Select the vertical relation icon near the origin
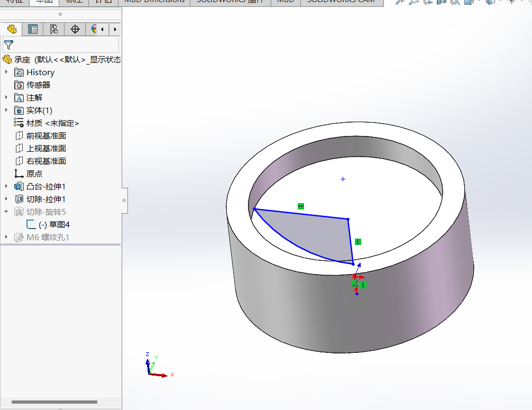This screenshot has height=410, width=532. (363, 285)
